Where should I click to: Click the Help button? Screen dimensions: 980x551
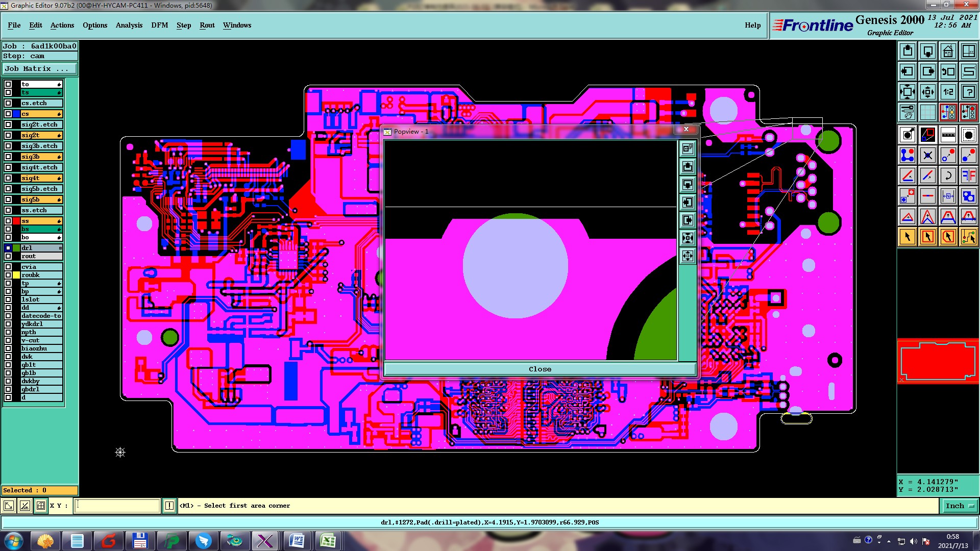(752, 25)
